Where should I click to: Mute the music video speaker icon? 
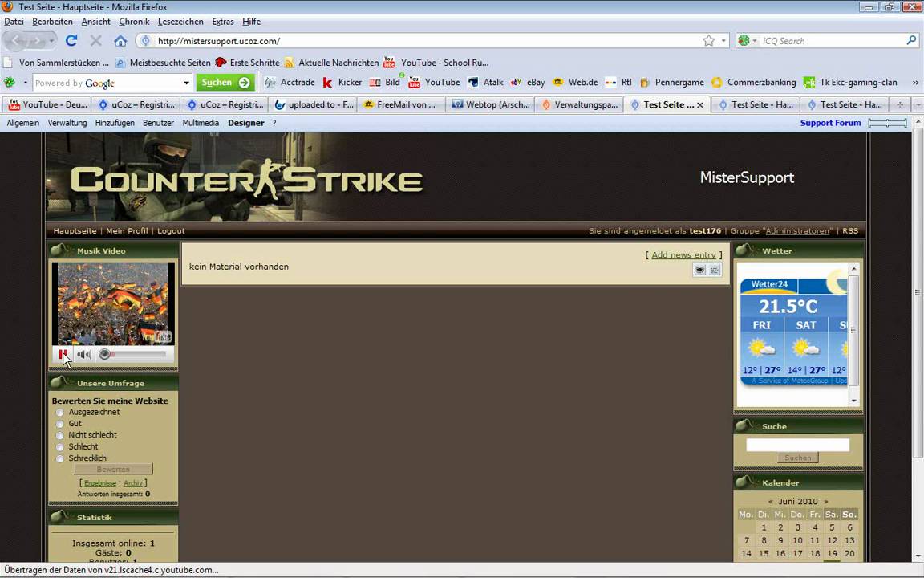tap(83, 354)
